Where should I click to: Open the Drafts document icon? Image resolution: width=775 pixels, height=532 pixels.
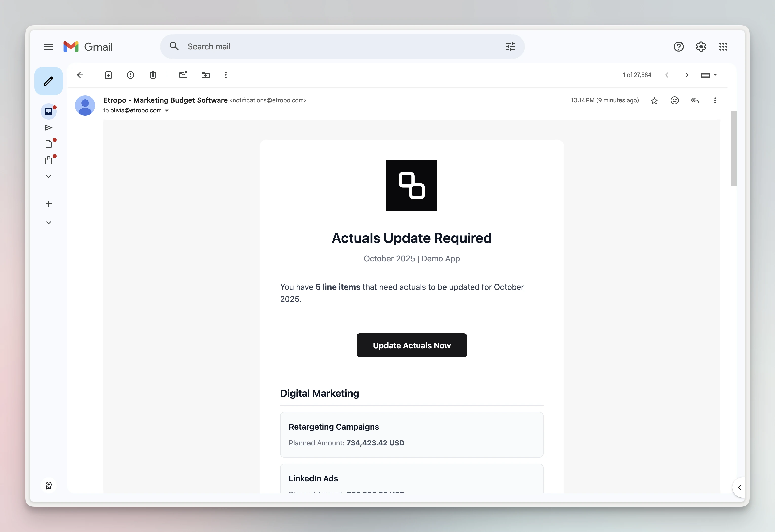[x=49, y=143]
